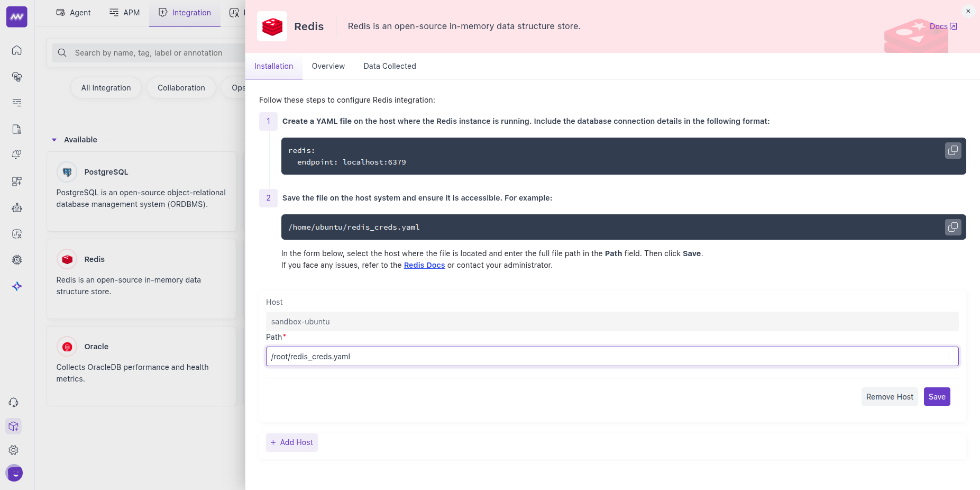This screenshot has height=490, width=980.
Task: Open the Home sidebar icon
Action: pos(16,50)
